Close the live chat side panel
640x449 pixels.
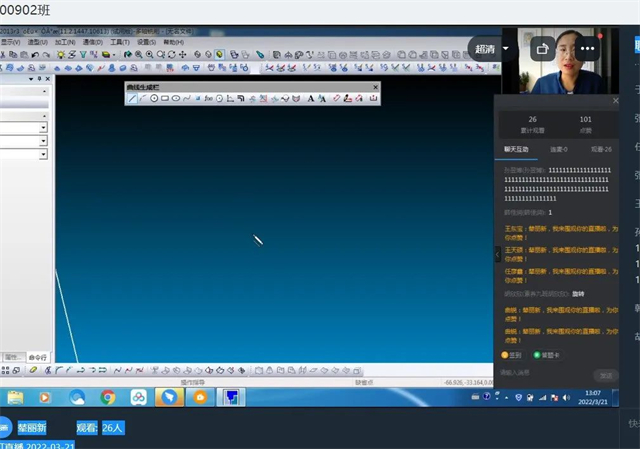(616, 101)
